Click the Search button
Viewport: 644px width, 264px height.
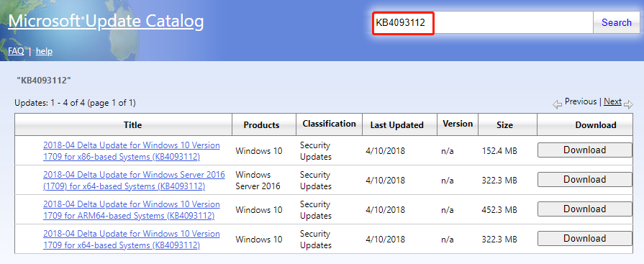616,22
